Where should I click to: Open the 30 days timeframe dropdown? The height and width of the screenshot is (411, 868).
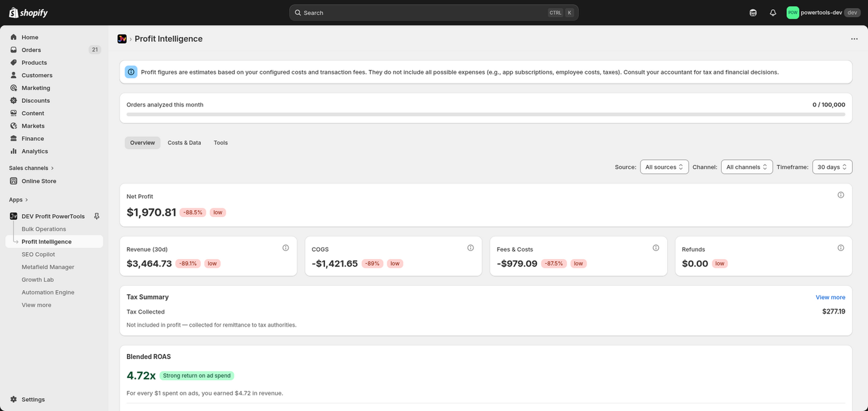tap(832, 167)
